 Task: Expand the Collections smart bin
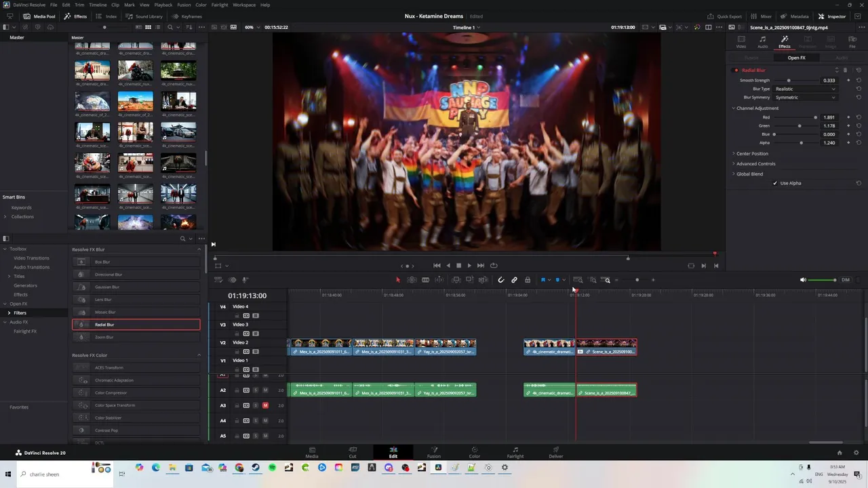click(x=5, y=217)
